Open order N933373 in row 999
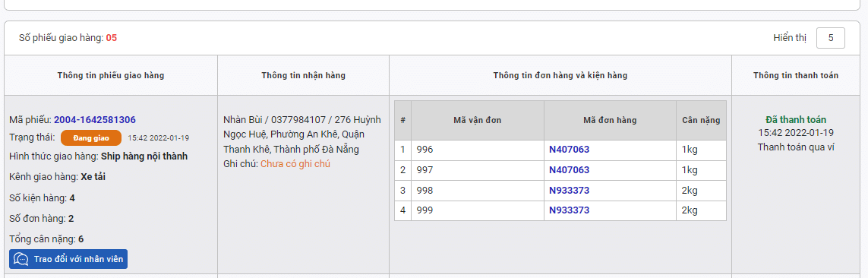Viewport: 868px width, 278px height. (569, 210)
